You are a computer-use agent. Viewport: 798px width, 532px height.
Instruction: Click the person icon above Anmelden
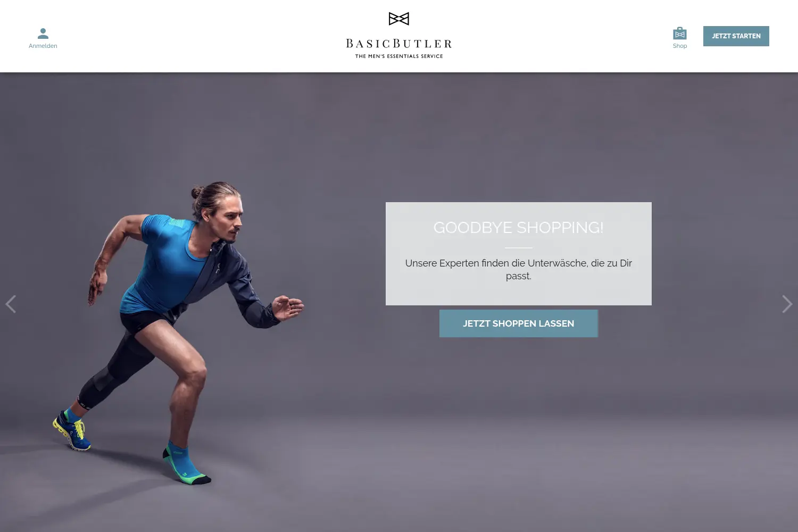pos(43,34)
